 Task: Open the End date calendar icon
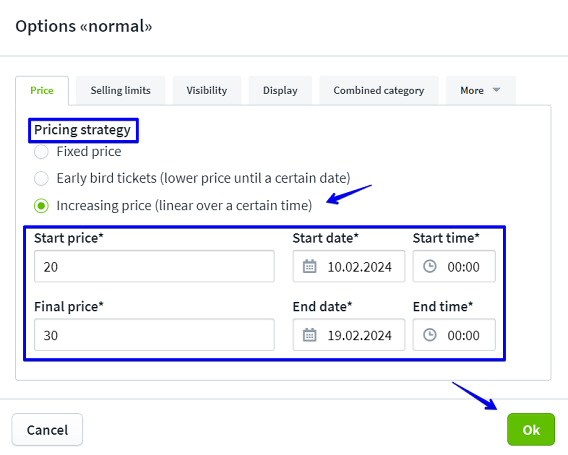click(309, 335)
